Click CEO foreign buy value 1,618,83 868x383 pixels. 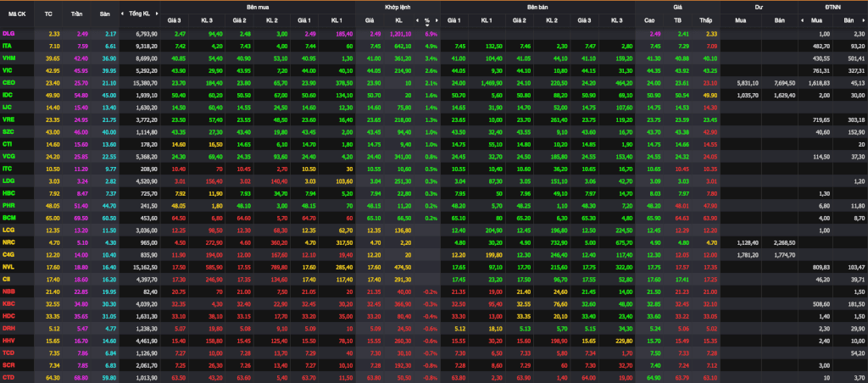click(820, 82)
